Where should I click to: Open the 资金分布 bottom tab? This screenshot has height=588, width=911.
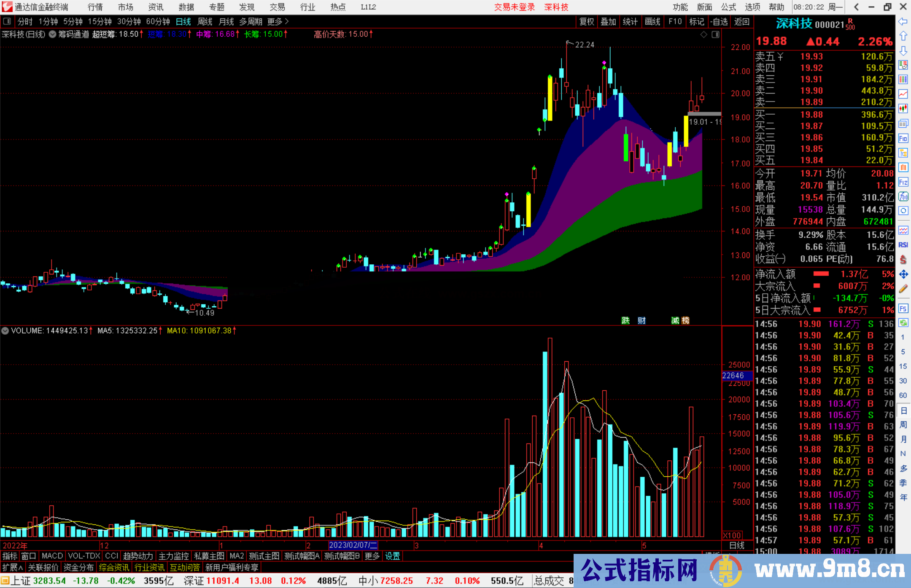click(78, 567)
